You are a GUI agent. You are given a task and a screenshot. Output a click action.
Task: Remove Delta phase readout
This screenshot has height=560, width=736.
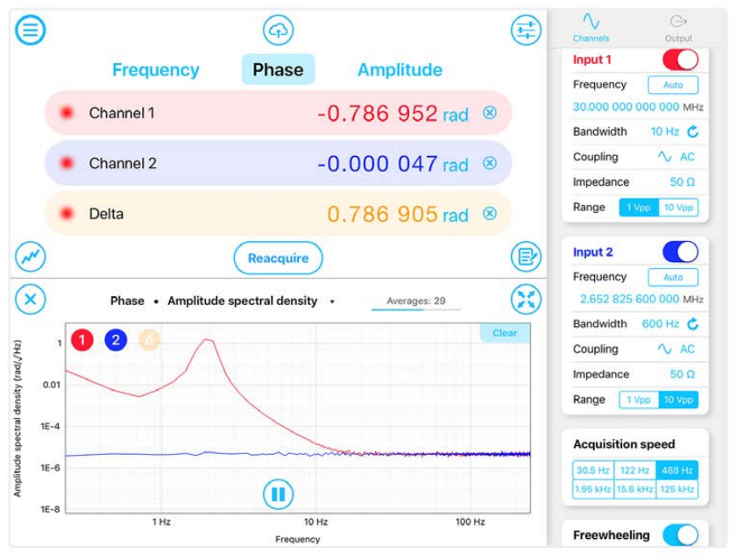[x=490, y=214]
